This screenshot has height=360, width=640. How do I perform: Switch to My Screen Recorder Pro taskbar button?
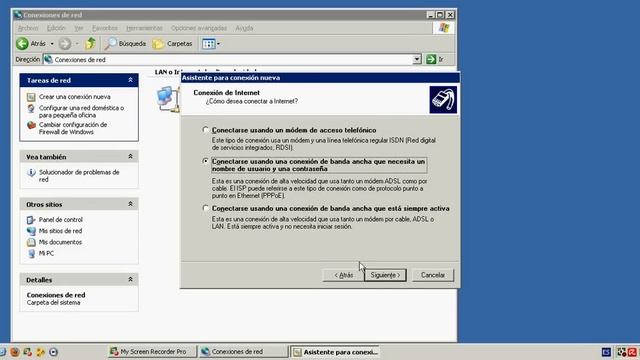(x=152, y=351)
